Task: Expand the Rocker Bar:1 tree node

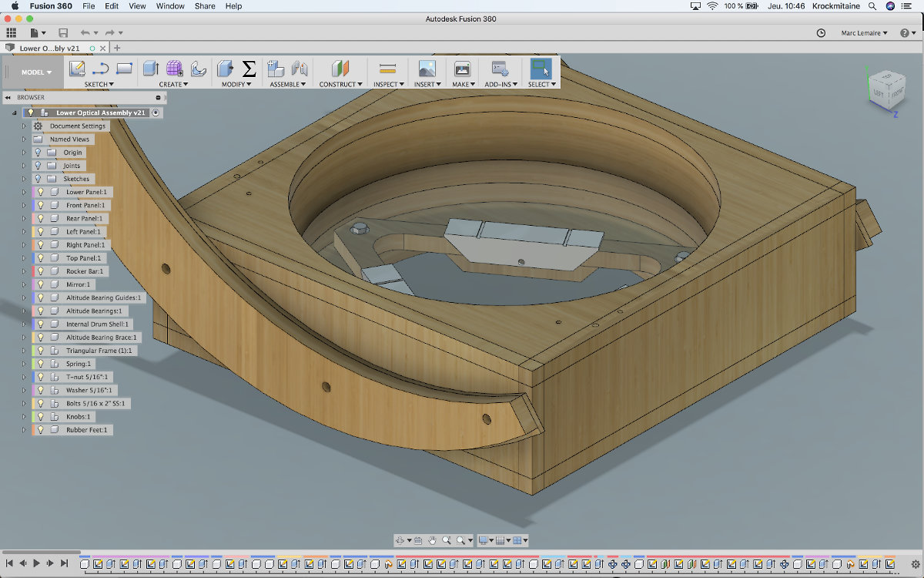Action: pyautogui.click(x=24, y=271)
